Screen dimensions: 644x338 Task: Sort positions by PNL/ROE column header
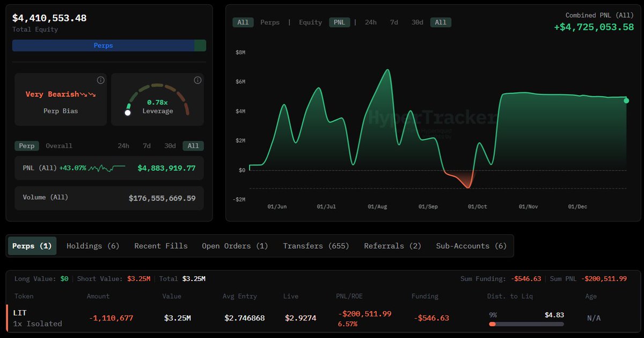click(x=352, y=296)
